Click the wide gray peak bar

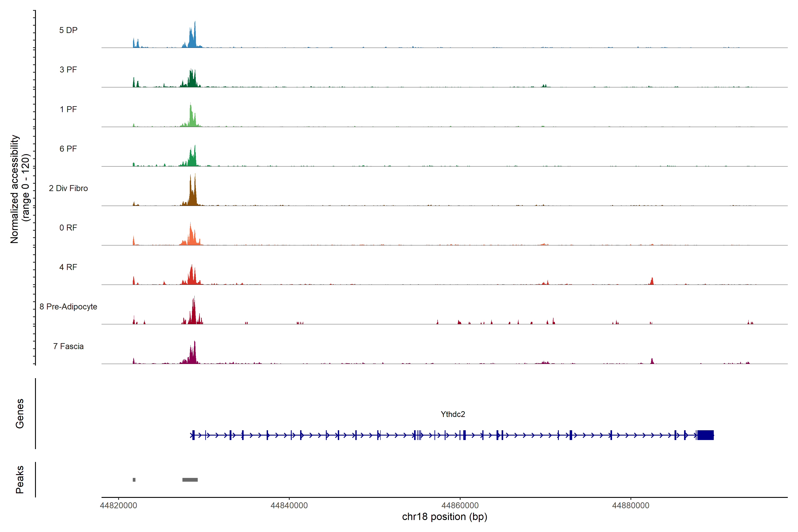point(190,480)
